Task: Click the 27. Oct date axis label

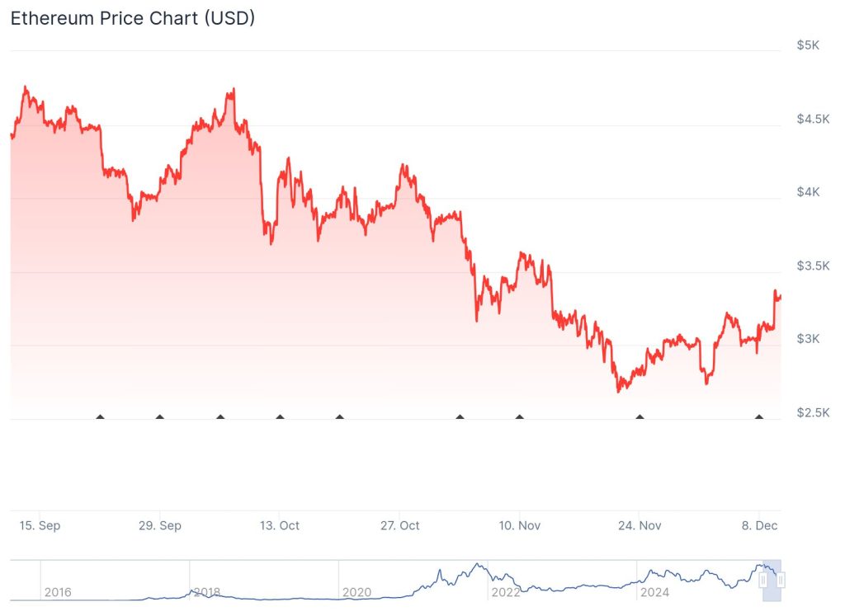Action: coord(399,525)
